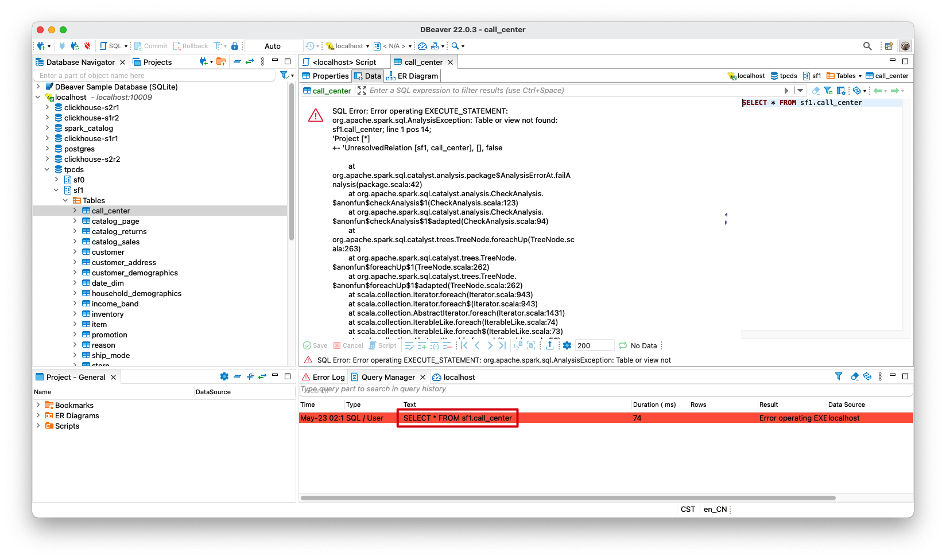946x560 pixels.
Task: Click the transaction lock icon
Action: pyautogui.click(x=235, y=46)
